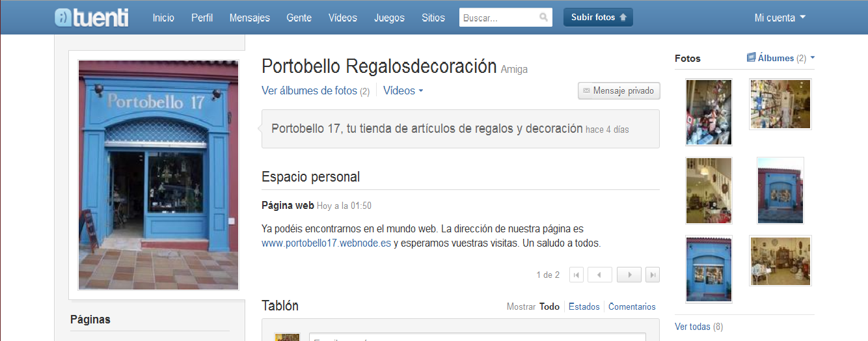Jump to the last page arrow
This screenshot has height=341, width=868.
coord(653,275)
